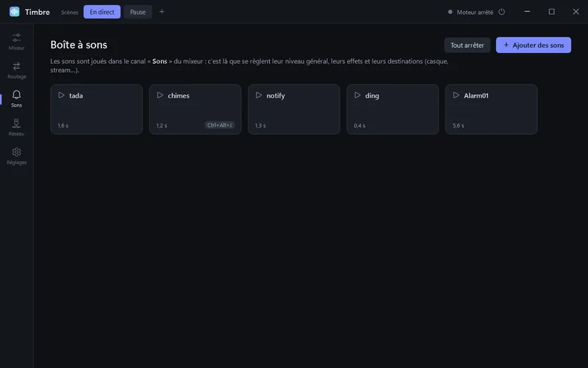Click the Timbre app logo

tap(14, 12)
